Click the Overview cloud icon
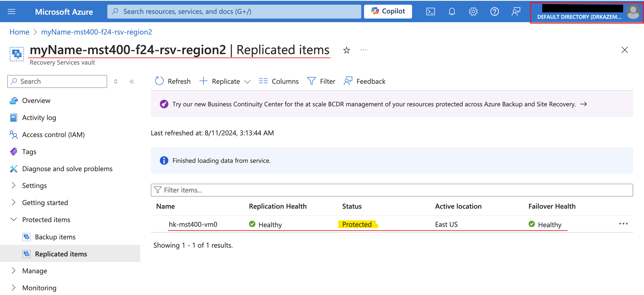This screenshot has width=644, height=295. click(x=13, y=100)
